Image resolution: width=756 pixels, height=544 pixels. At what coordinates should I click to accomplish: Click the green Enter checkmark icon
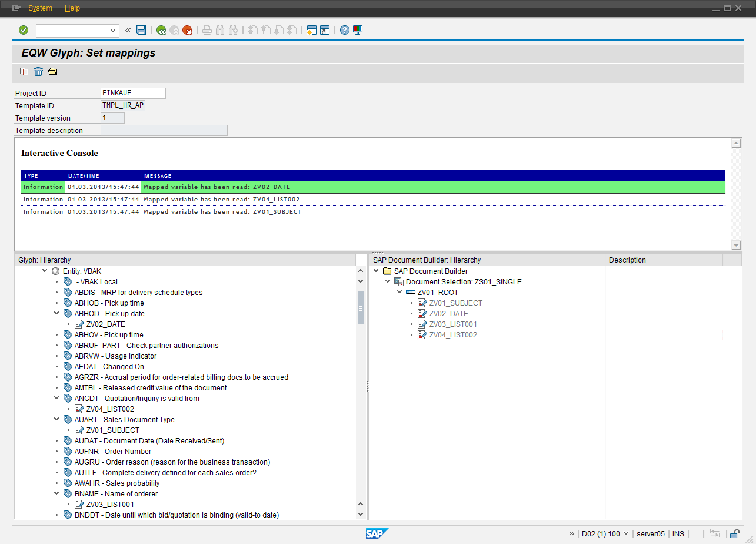pos(24,30)
